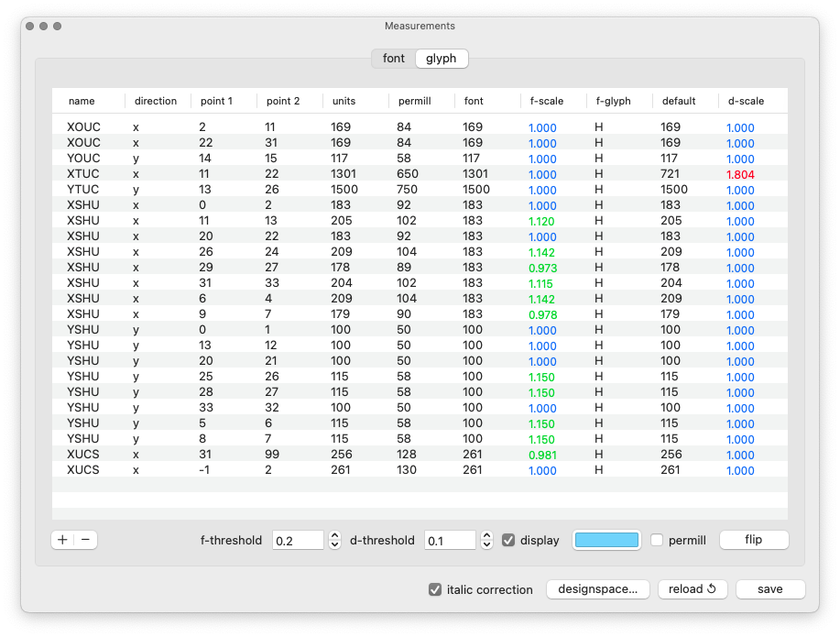Open the light blue display color swatch
840x637 pixels.
coord(605,540)
